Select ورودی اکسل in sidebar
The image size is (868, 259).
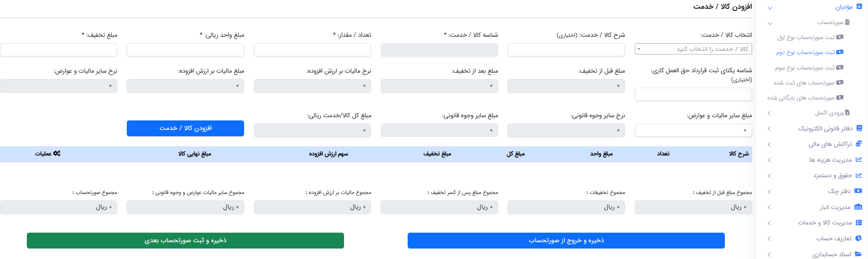click(829, 113)
